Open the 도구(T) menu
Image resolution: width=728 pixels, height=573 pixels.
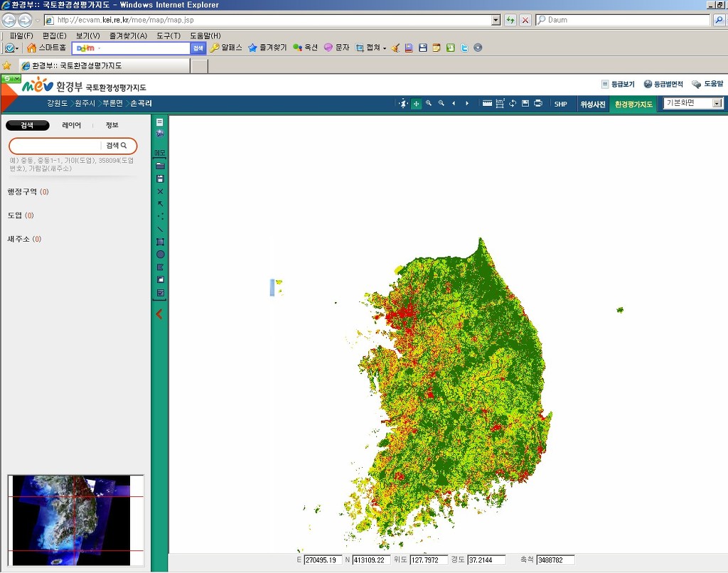pyautogui.click(x=168, y=36)
